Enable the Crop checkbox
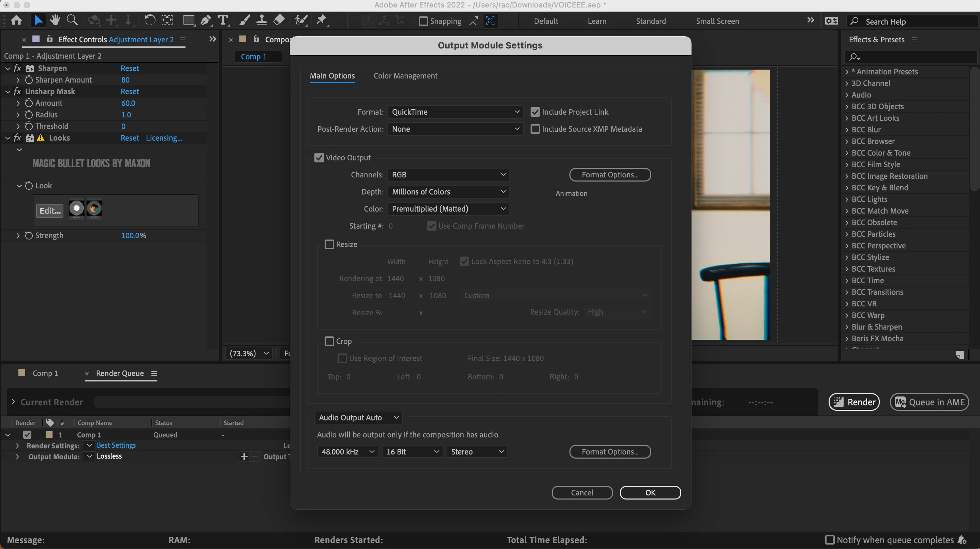 [329, 341]
